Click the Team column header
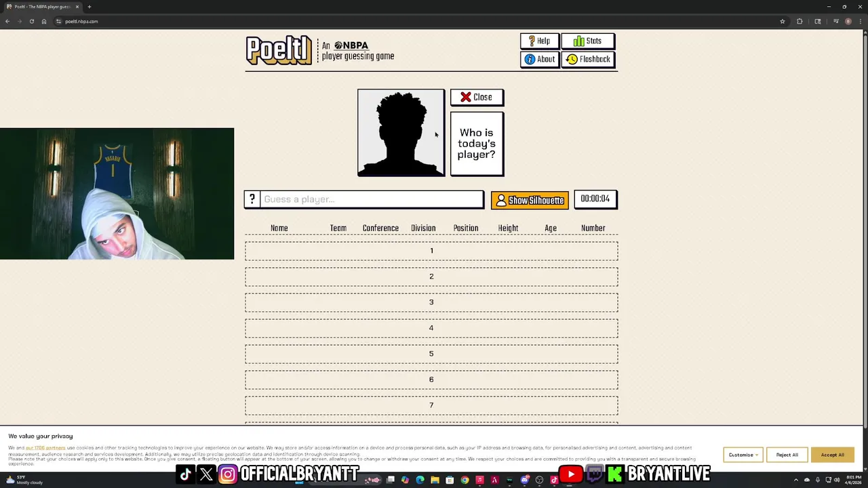 coord(338,228)
